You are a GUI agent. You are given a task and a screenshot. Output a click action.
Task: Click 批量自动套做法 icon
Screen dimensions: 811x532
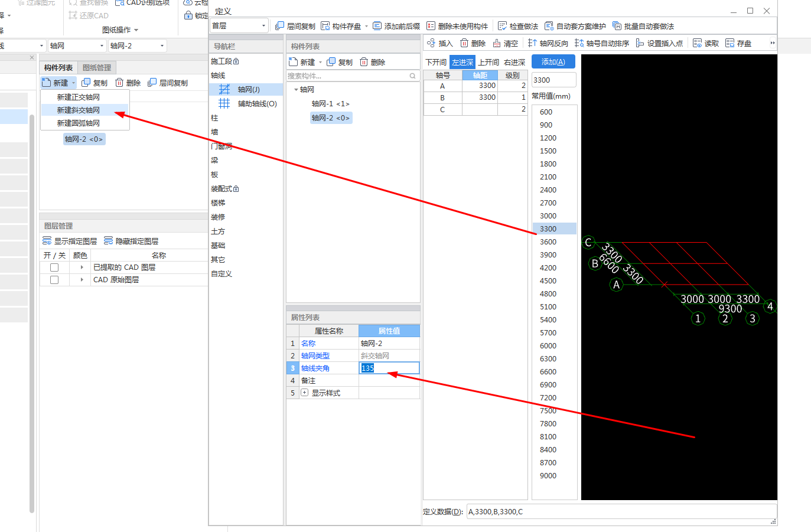617,26
